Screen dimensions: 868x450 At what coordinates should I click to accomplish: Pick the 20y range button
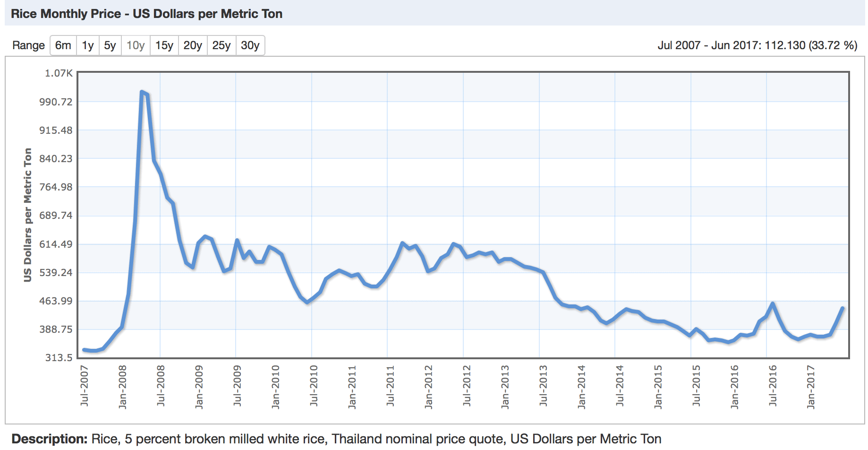coord(193,45)
